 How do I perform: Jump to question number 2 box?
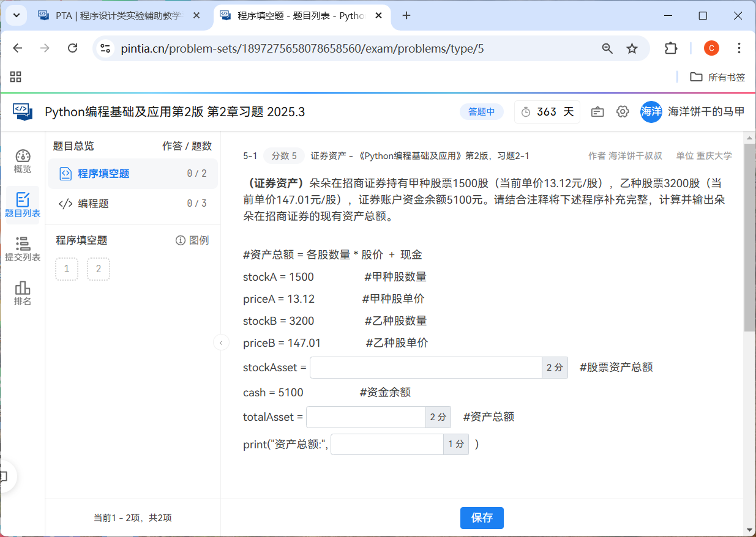pos(99,269)
